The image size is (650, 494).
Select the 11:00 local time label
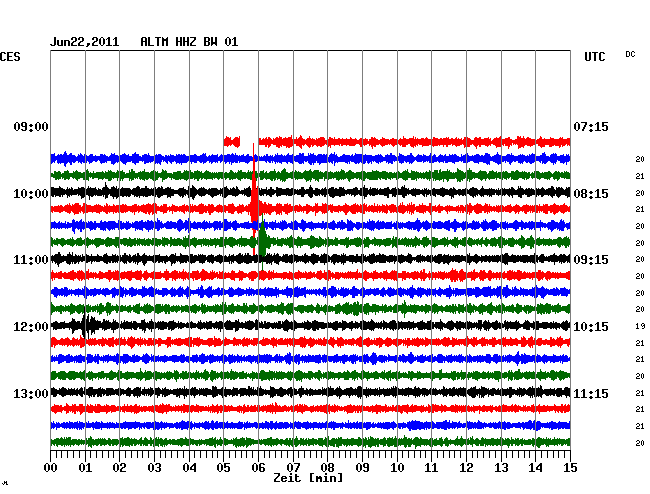pyautogui.click(x=31, y=260)
